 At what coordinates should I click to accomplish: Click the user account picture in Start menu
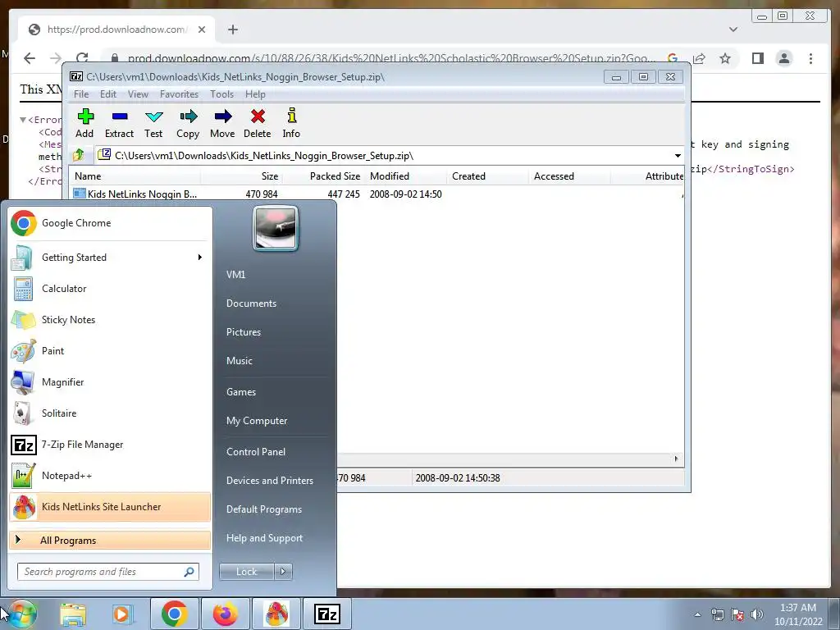pyautogui.click(x=276, y=228)
